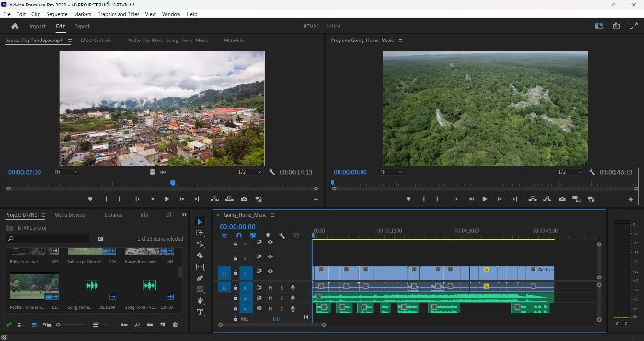Screen dimensions: 644x341
Task: Expand hidden project panel tabs chevron
Action: point(184,214)
